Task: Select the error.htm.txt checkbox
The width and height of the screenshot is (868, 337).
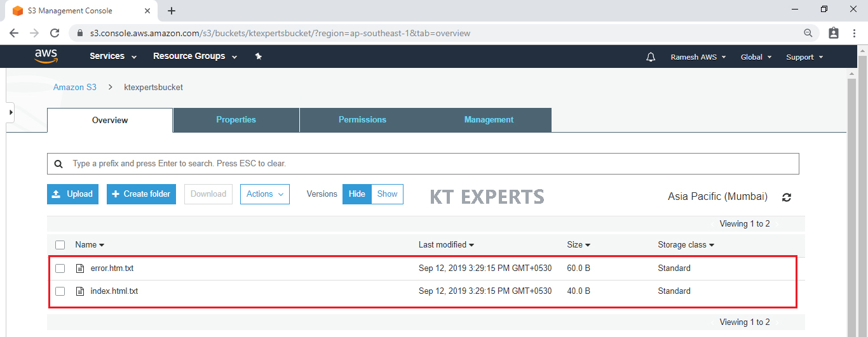Action: 60,268
